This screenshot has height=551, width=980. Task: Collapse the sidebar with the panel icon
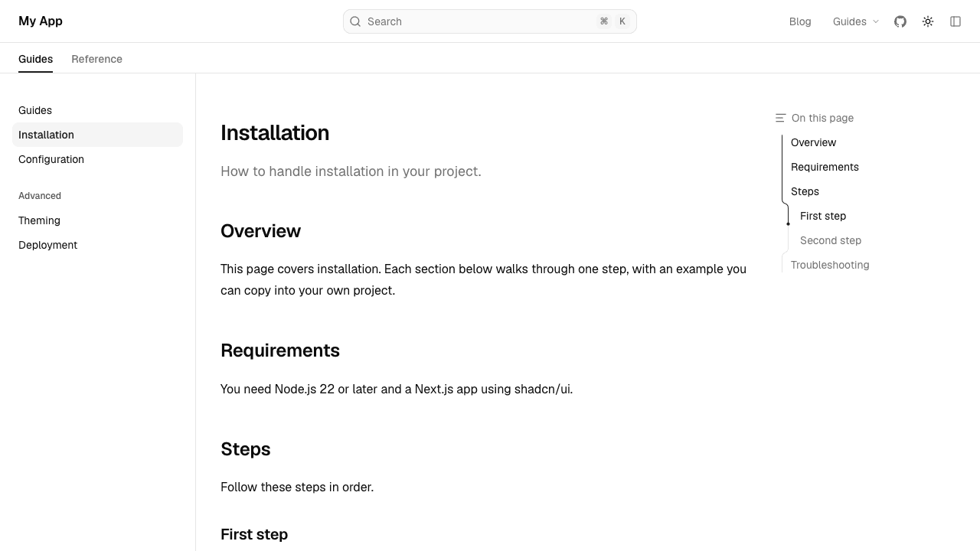click(x=955, y=21)
